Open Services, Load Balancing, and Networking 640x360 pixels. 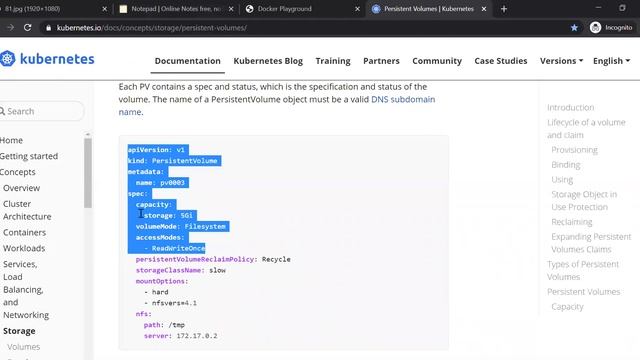click(26, 289)
